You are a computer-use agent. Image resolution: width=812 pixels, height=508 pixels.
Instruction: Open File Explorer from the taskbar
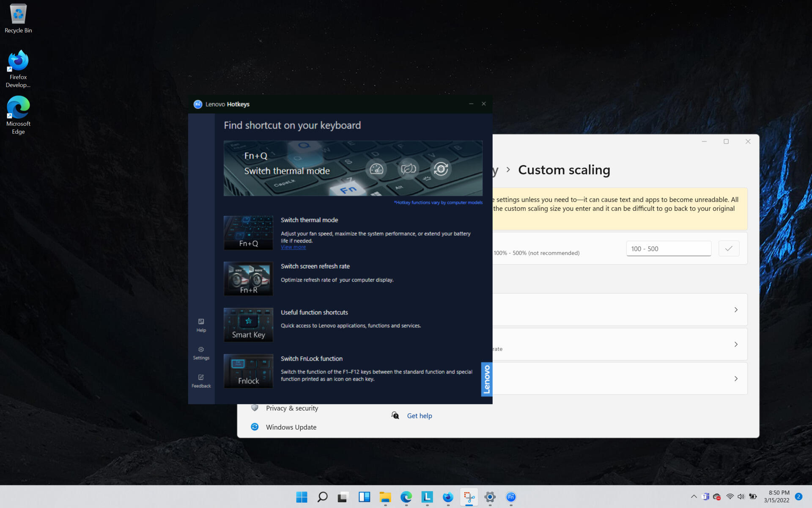[385, 497]
